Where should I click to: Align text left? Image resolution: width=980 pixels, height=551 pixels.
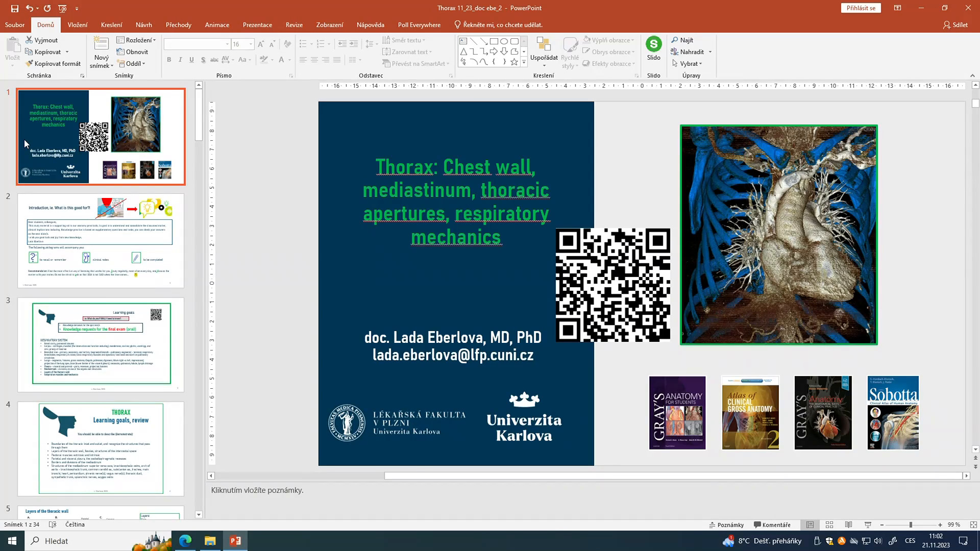pos(303,60)
